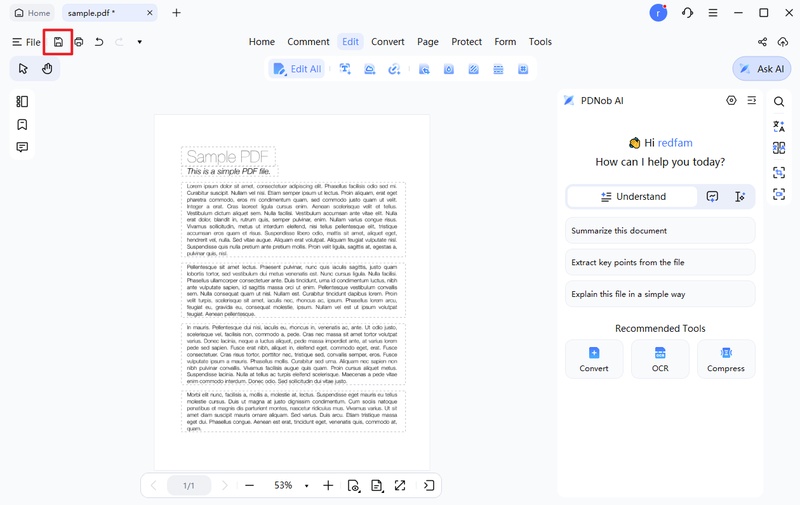
Task: Open the bookmarks sidebar panel
Action: click(x=22, y=124)
